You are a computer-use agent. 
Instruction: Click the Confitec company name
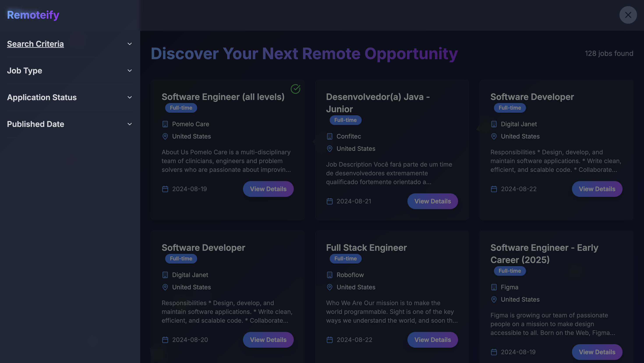coord(349,136)
